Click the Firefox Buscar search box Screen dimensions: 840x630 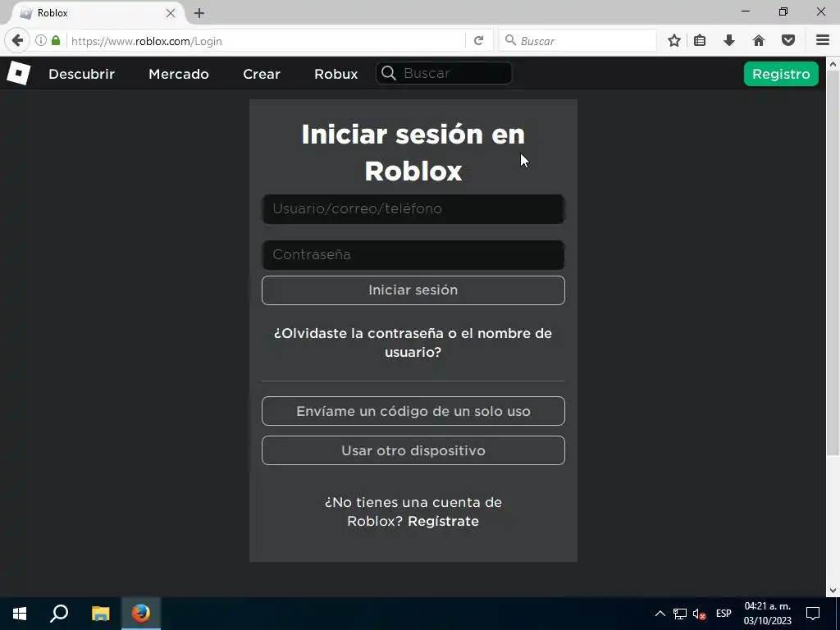[x=577, y=41]
